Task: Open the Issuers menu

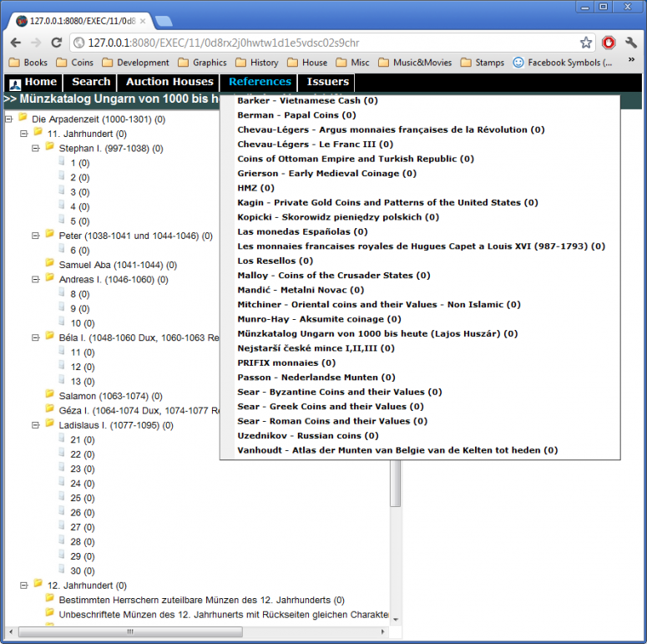Action: click(x=327, y=82)
